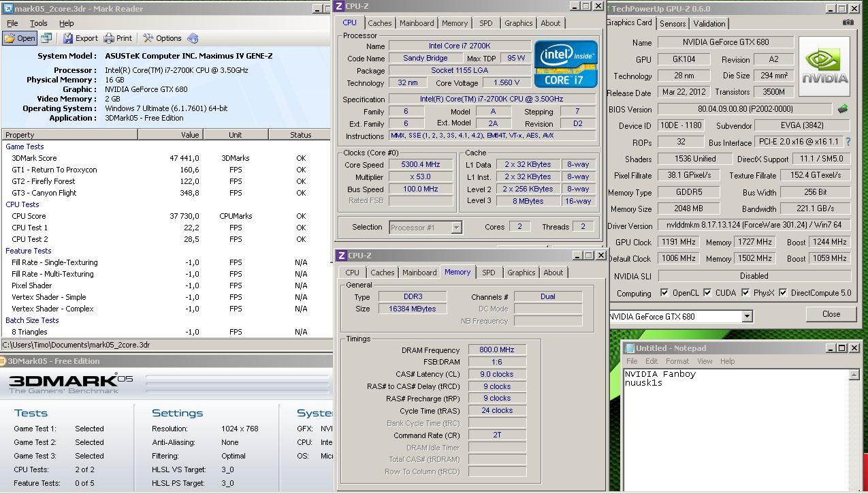Click the BIOS save chip icon in GPU-Z

[x=843, y=108]
